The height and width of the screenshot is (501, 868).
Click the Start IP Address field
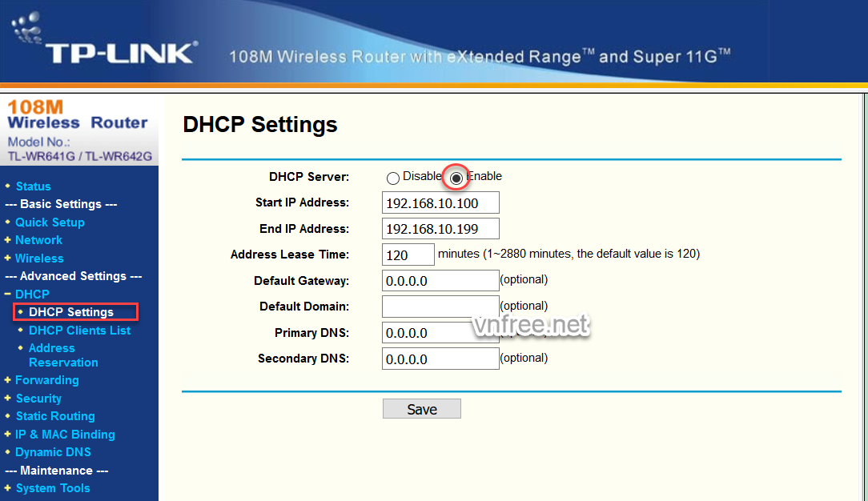[x=440, y=203]
